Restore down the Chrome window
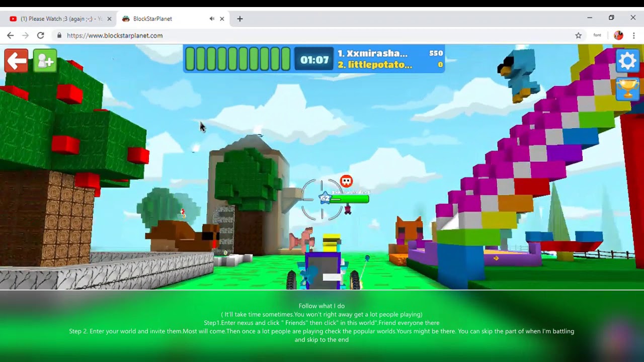The width and height of the screenshot is (644, 362). click(611, 18)
